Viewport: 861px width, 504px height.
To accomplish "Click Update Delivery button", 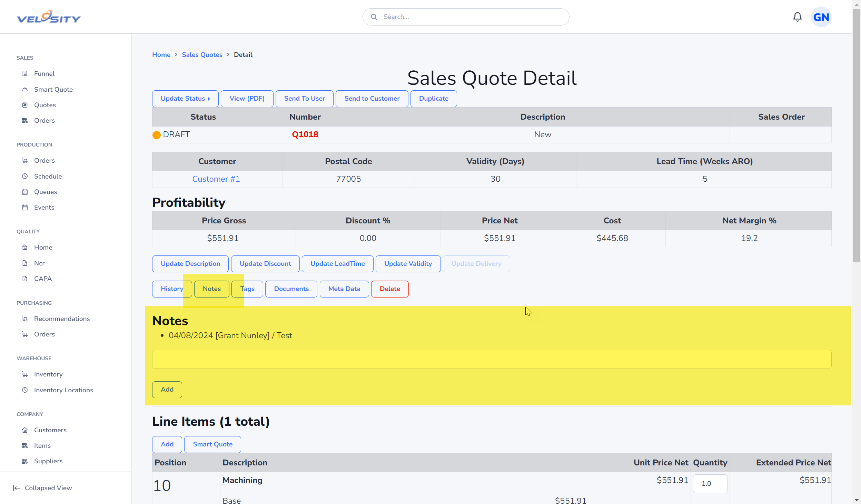I will 476,264.
